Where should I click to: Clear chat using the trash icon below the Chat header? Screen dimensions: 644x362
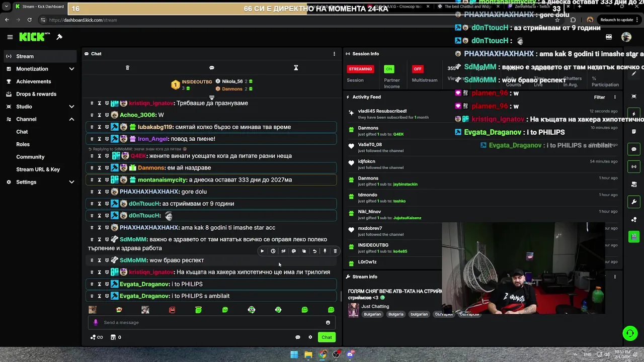127,67
